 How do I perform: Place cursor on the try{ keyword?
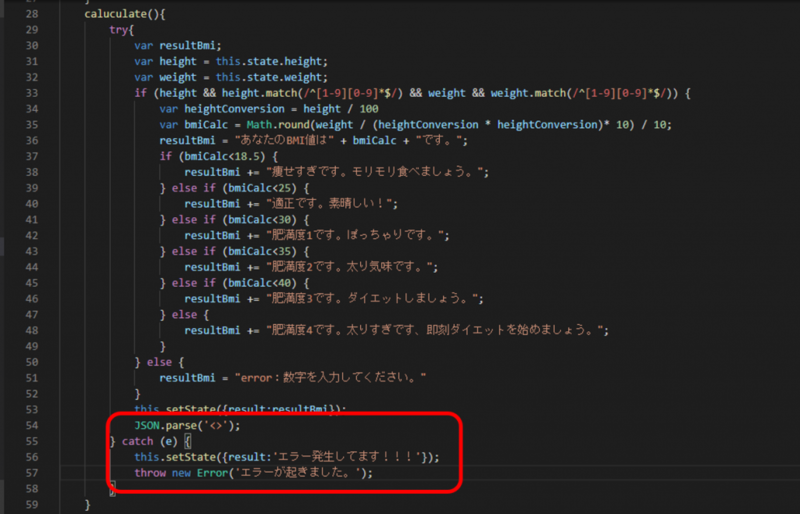[121, 30]
